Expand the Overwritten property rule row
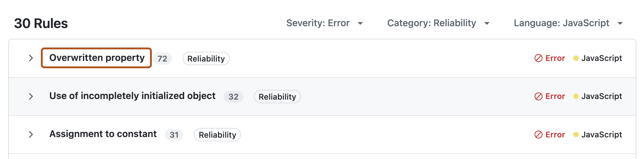 click(31, 58)
